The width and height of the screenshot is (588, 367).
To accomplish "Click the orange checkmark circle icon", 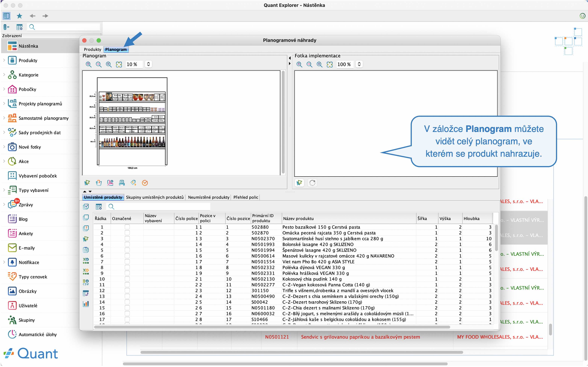I will pyautogui.click(x=145, y=183).
